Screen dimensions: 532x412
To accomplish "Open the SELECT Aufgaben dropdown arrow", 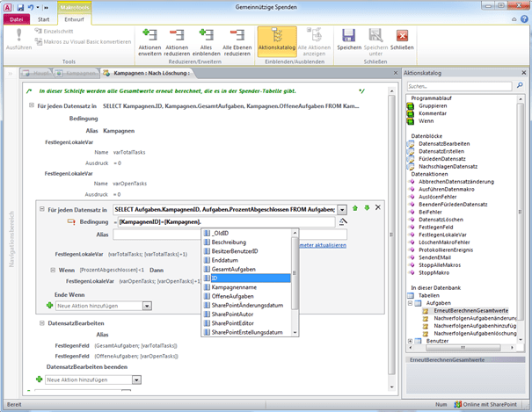I will tap(342, 210).
